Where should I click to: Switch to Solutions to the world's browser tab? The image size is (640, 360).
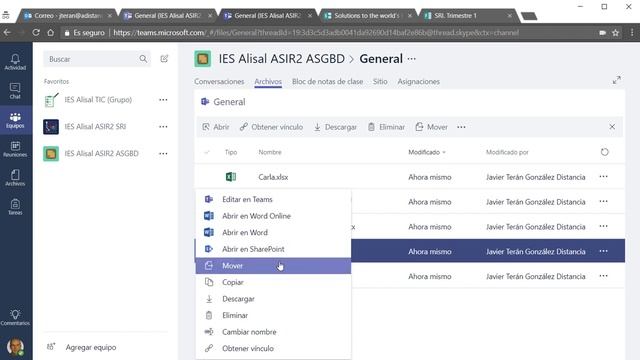coord(367,16)
